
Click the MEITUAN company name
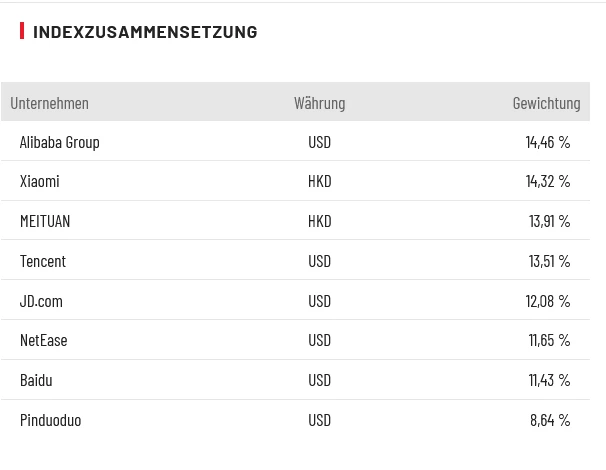tap(45, 221)
